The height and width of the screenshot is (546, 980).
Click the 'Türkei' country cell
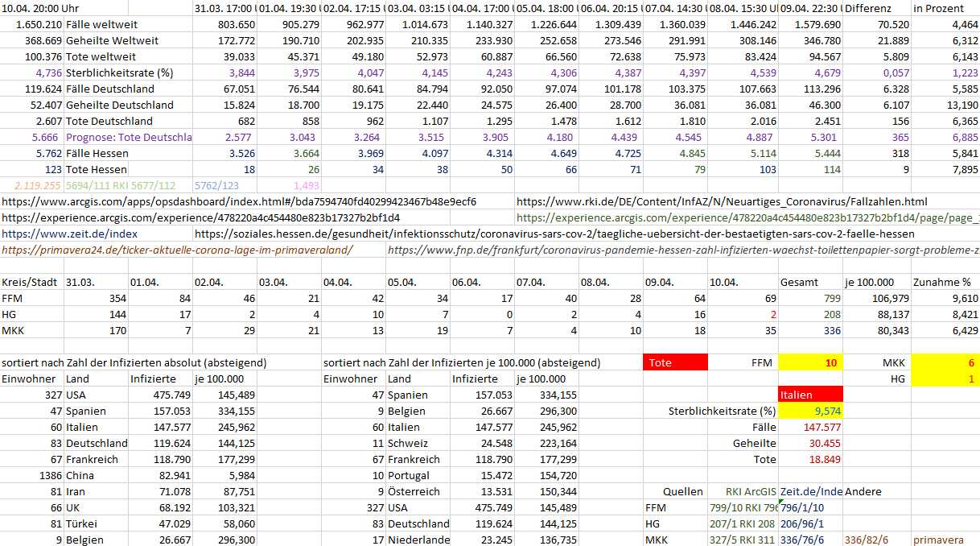pyautogui.click(x=80, y=523)
